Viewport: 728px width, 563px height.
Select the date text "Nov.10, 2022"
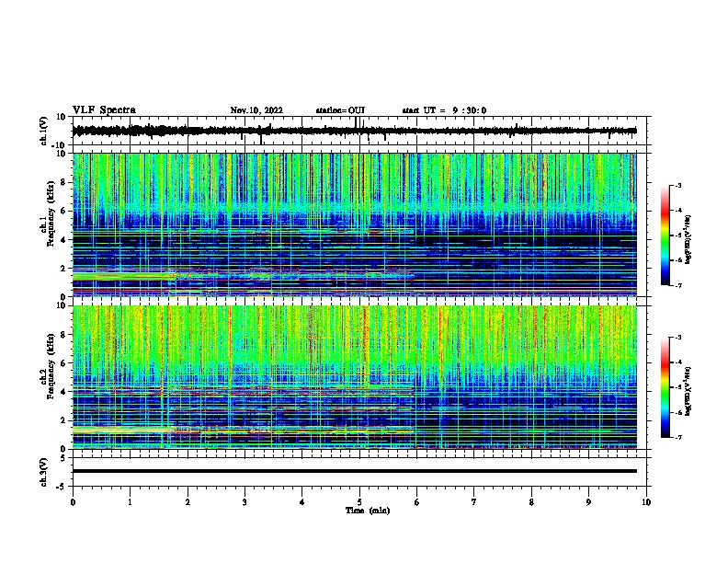(256, 110)
